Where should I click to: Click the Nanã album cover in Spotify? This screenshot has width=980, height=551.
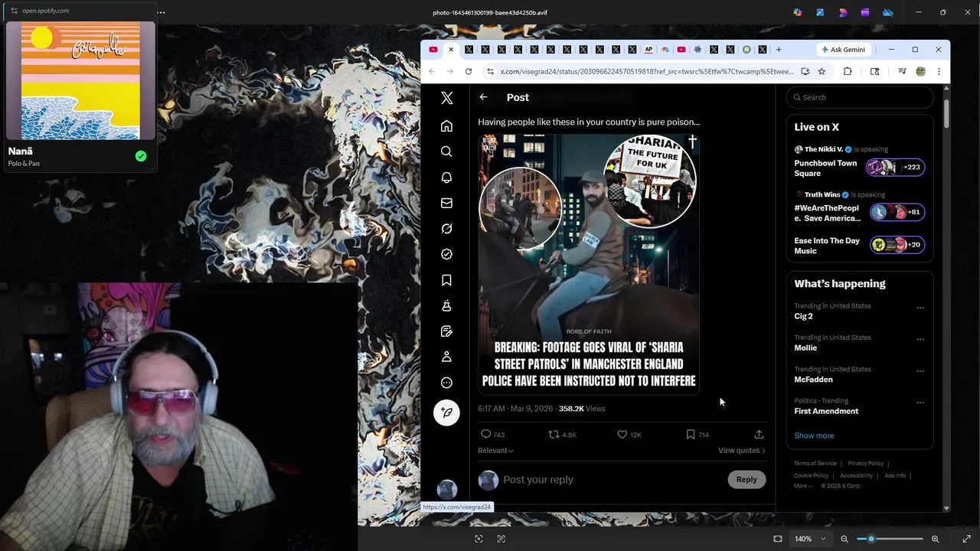tap(80, 80)
